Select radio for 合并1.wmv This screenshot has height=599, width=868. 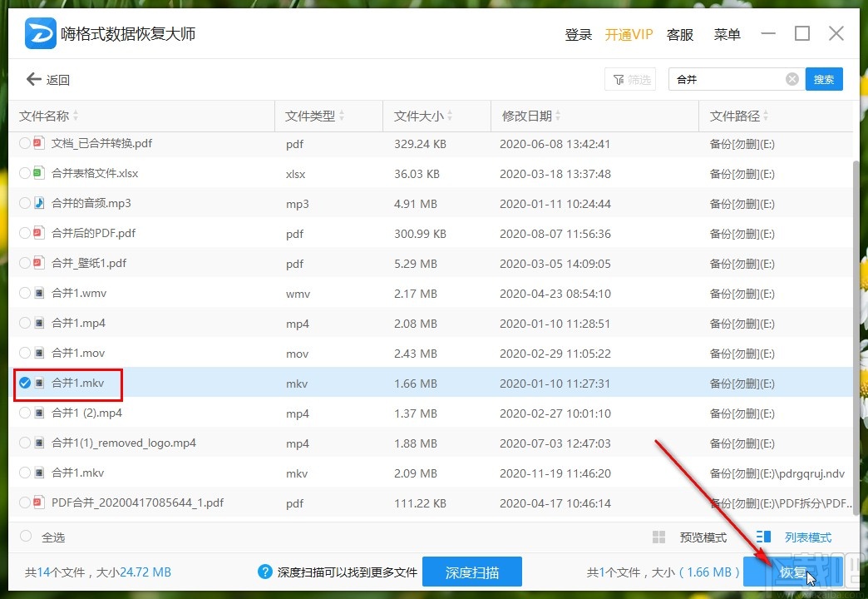(x=24, y=293)
